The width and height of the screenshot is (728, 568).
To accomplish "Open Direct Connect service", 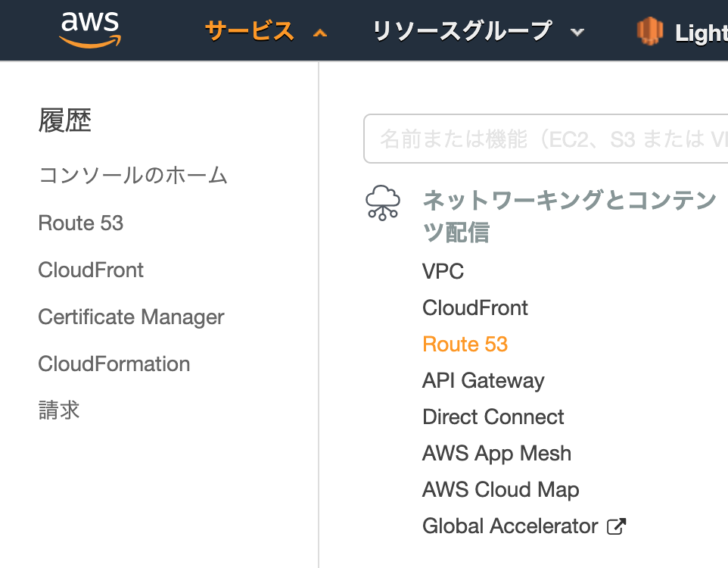I will [x=493, y=417].
